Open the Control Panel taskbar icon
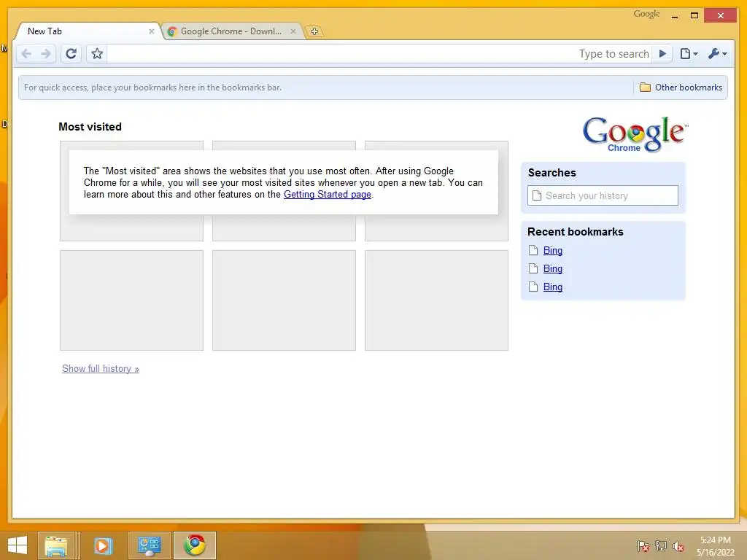Viewport: 747px width, 560px height. point(149,545)
